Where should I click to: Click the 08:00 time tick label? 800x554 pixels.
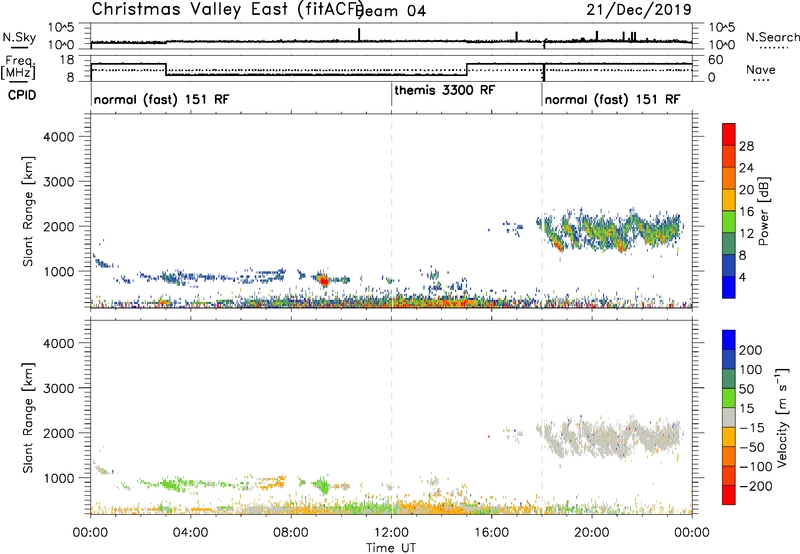pos(291,533)
